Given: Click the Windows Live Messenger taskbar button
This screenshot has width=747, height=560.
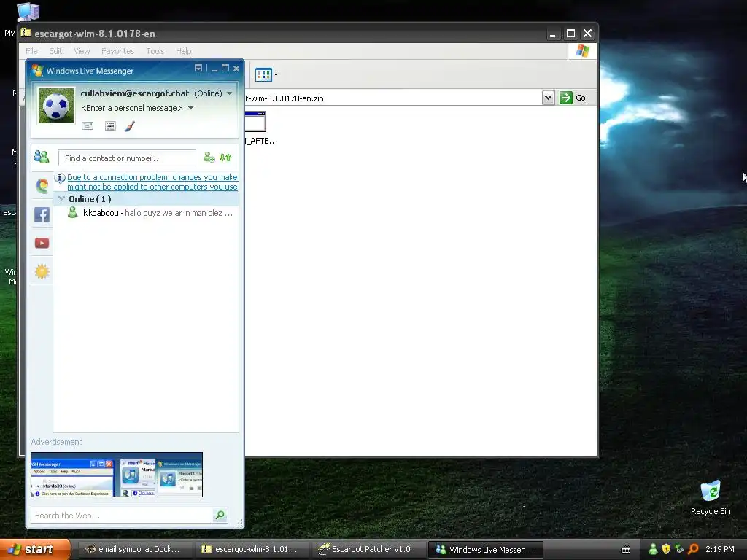Looking at the screenshot, I should pos(486,550).
